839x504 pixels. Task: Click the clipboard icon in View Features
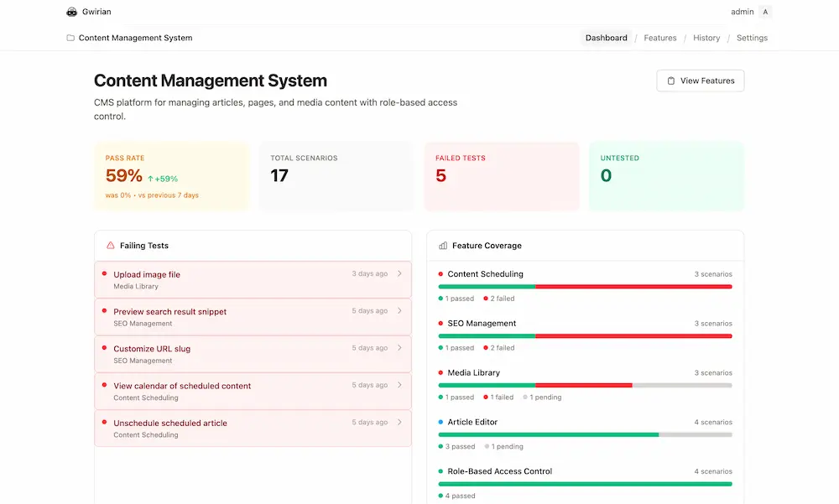pyautogui.click(x=670, y=81)
